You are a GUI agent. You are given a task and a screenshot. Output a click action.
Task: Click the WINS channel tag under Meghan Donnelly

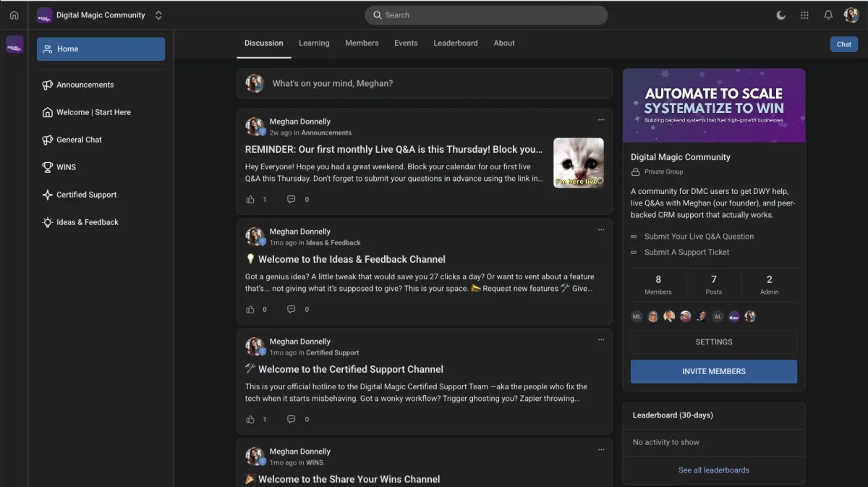point(315,463)
